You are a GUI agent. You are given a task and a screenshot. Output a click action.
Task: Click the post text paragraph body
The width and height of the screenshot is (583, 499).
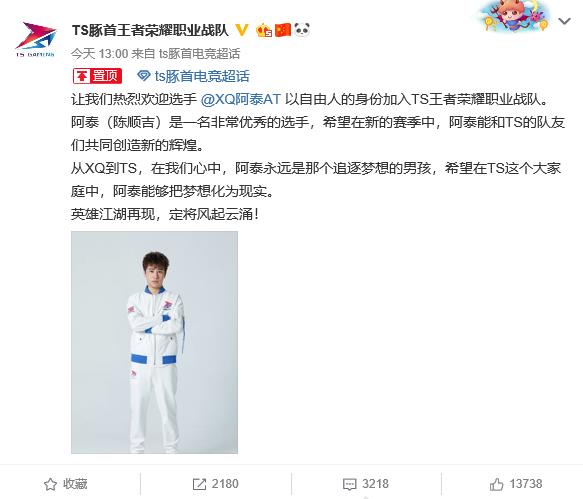[318, 157]
